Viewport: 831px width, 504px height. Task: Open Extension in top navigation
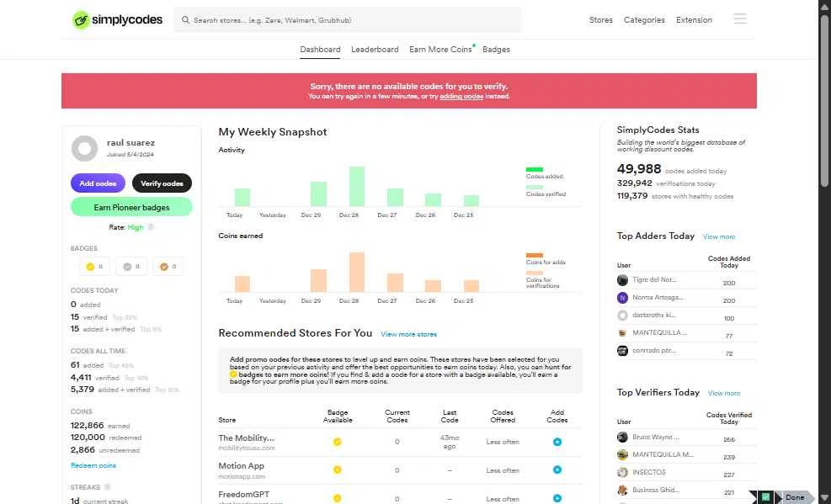(695, 20)
